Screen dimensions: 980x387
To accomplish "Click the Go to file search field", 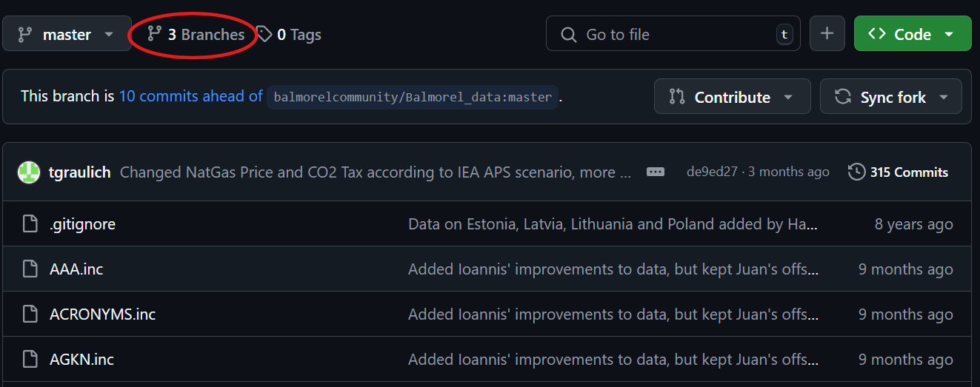I will coord(673,34).
